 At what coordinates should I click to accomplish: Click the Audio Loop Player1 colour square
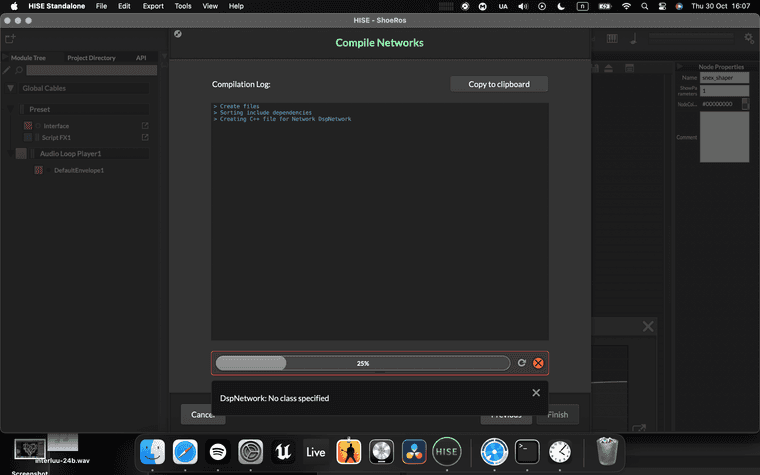tap(21, 154)
